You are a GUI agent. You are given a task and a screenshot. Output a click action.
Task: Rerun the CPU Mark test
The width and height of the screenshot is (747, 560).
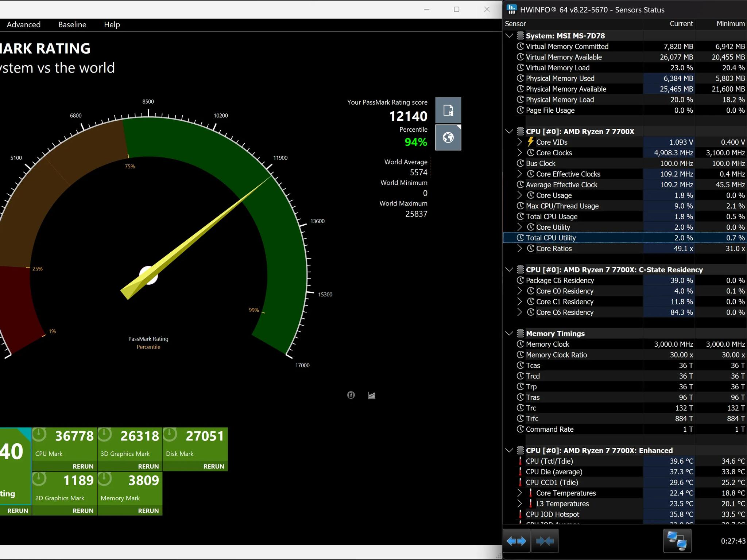(x=83, y=466)
